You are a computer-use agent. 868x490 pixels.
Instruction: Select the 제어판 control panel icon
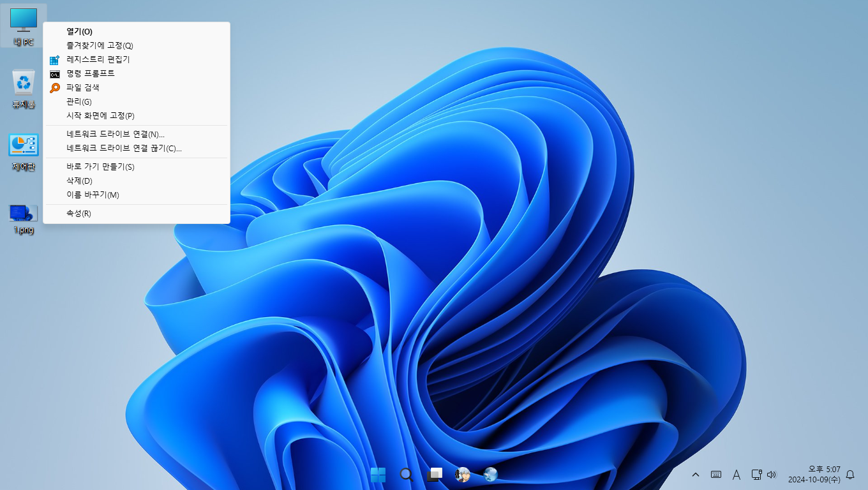(24, 152)
